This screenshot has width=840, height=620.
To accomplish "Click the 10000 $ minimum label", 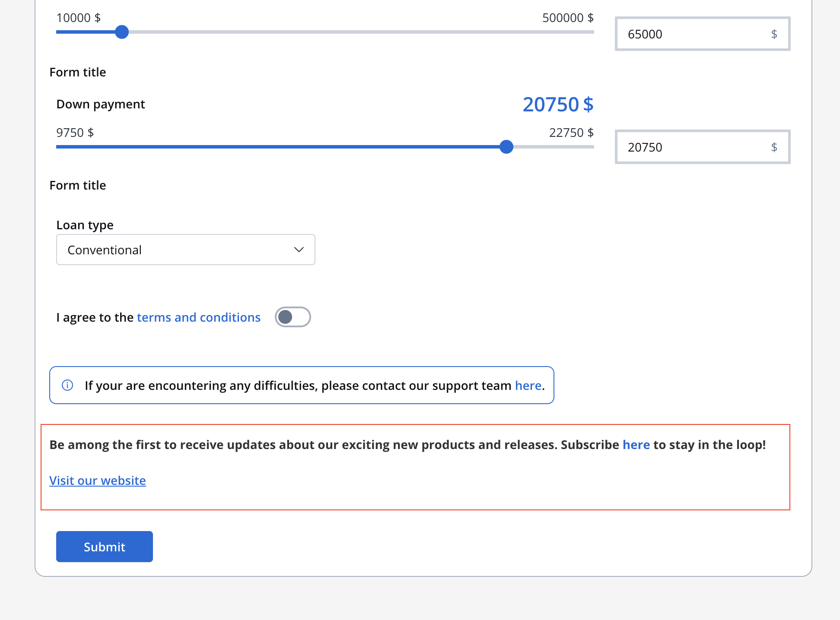I will (x=78, y=18).
